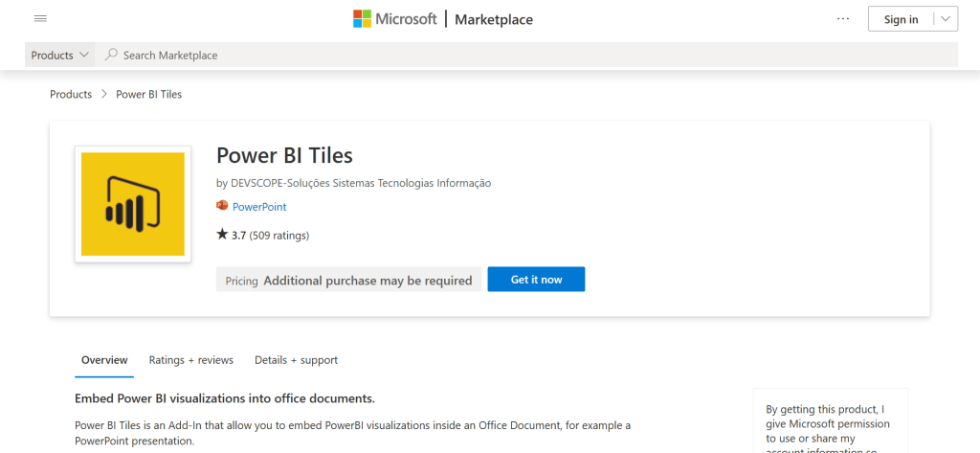Click the Sign in button
The image size is (980, 453).
[x=901, y=19]
